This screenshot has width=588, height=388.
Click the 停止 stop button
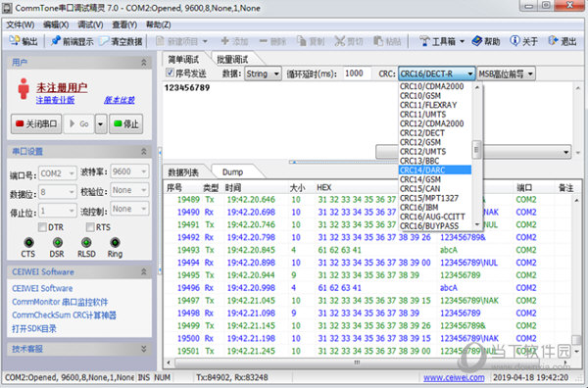click(126, 123)
